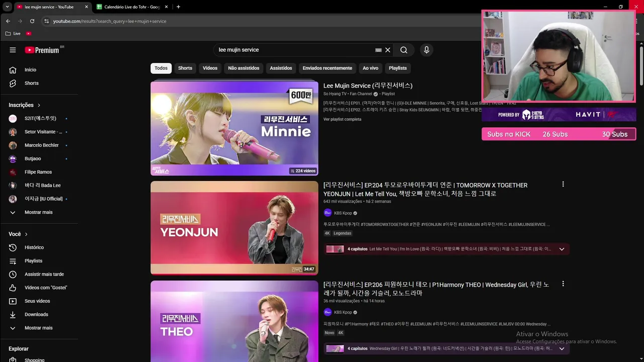Open Filipe Ramos subscription channel
The height and width of the screenshot is (362, 644).
(39, 172)
